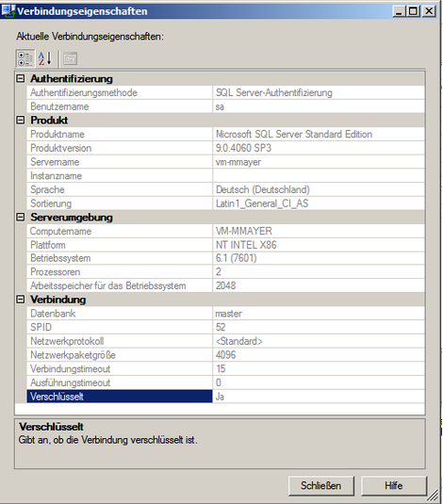
Task: Click the dialog title bar icon
Action: coord(8,10)
